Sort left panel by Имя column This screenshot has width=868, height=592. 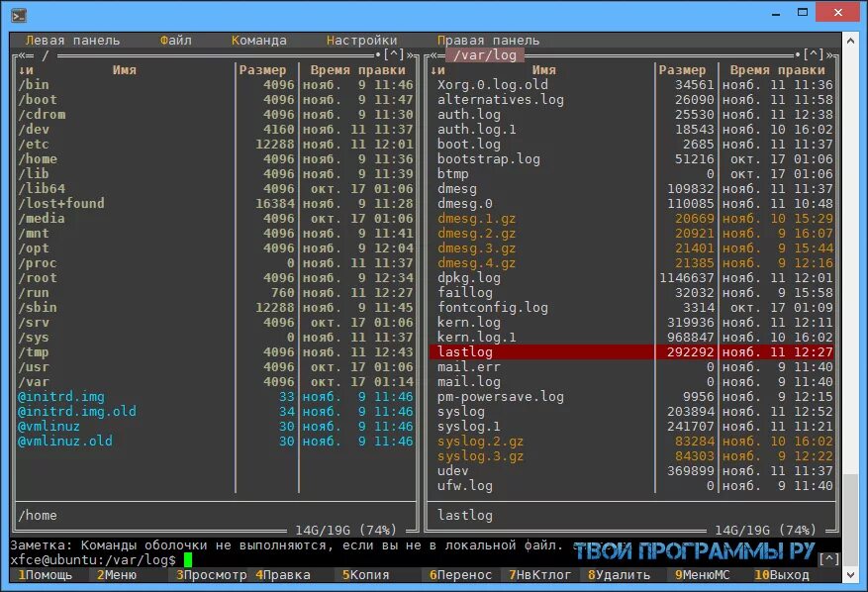(125, 70)
